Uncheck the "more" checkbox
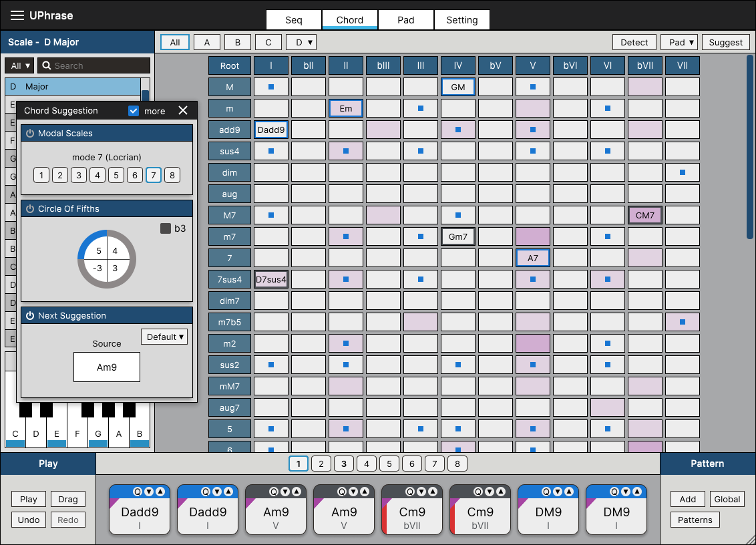Viewport: 756px width, 545px height. (134, 111)
